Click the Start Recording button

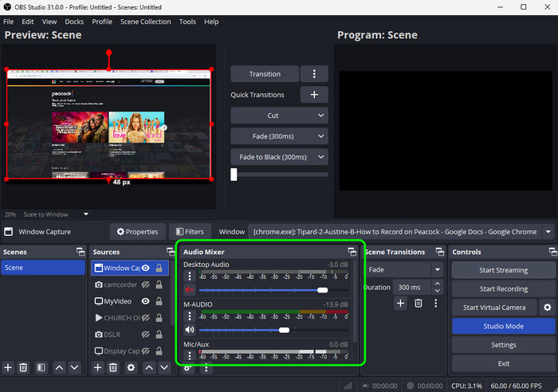[504, 289]
